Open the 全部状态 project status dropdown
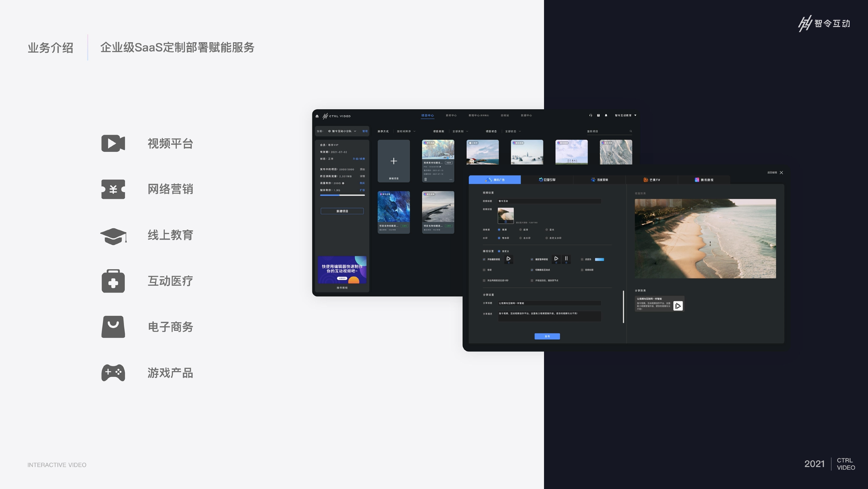This screenshot has height=489, width=868. [x=513, y=131]
